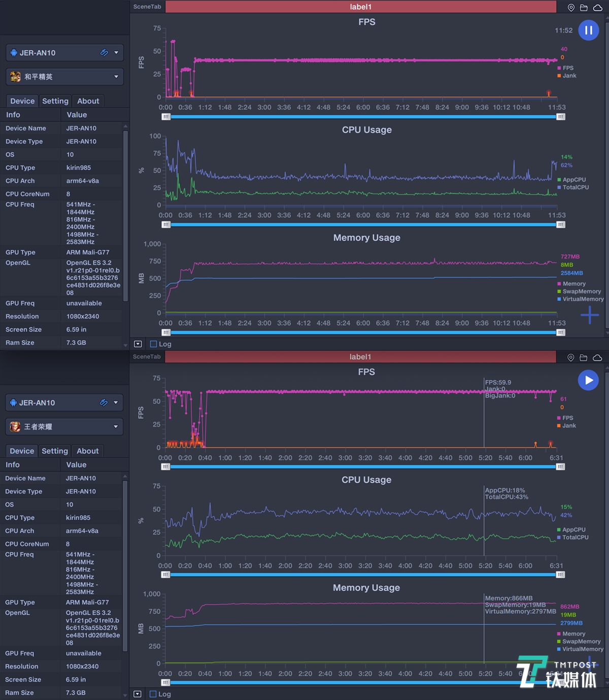Pause recording with the blue pause button

pos(589,30)
